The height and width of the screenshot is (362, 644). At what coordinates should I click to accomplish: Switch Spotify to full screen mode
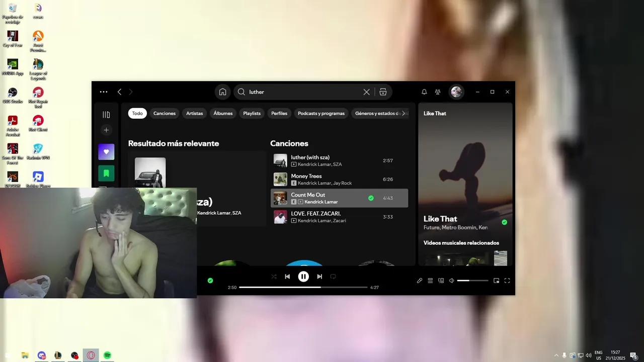[507, 281]
